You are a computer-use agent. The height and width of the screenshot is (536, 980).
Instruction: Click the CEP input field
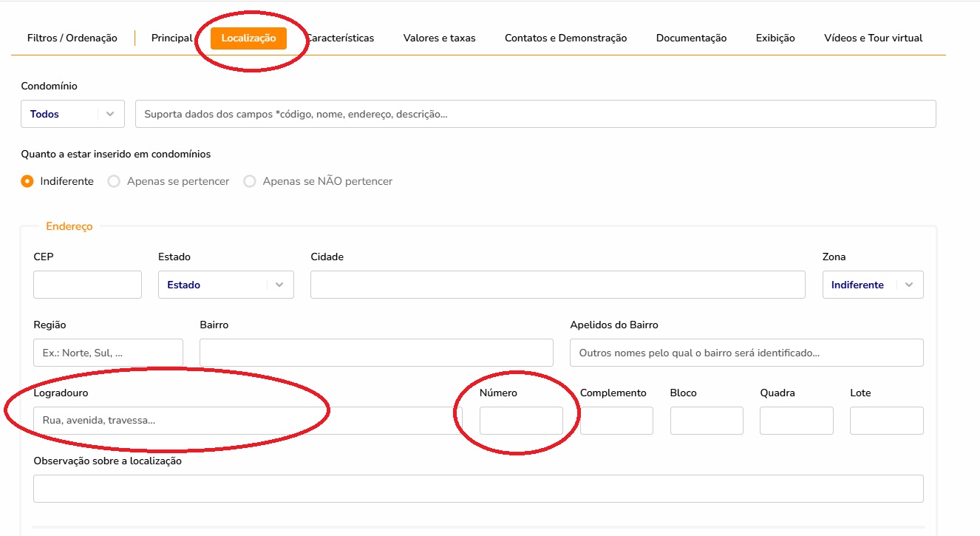pyautogui.click(x=87, y=285)
